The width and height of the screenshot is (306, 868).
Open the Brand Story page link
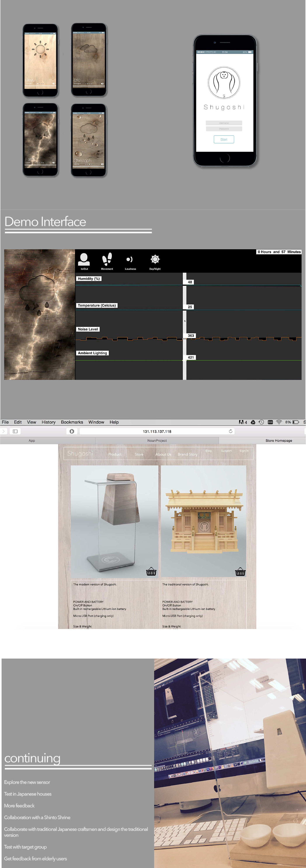[188, 454]
